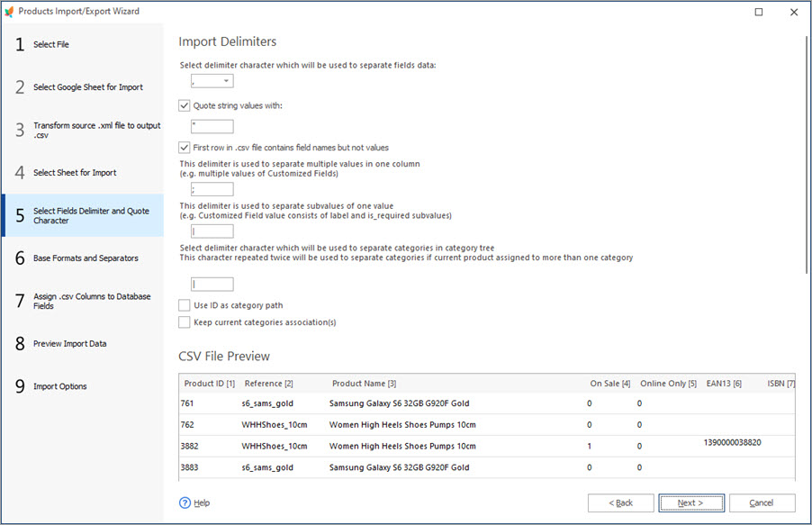Go to step 4 Select Sheet for Import
This screenshot has width=812, height=525.
coord(83,173)
